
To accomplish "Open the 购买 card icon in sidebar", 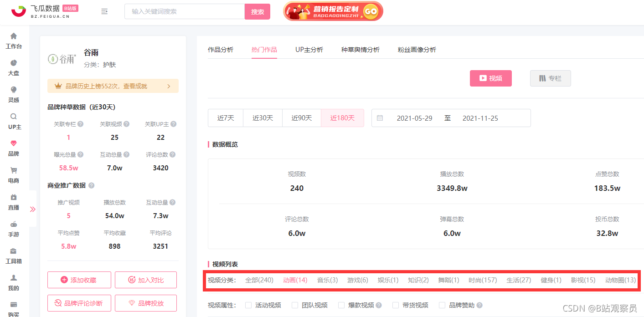I will pos(14,304).
